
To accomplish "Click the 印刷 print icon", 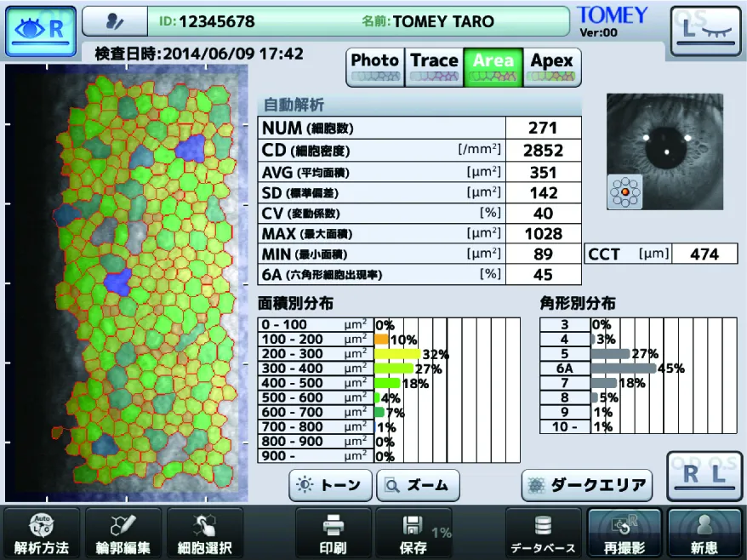I will click(333, 533).
